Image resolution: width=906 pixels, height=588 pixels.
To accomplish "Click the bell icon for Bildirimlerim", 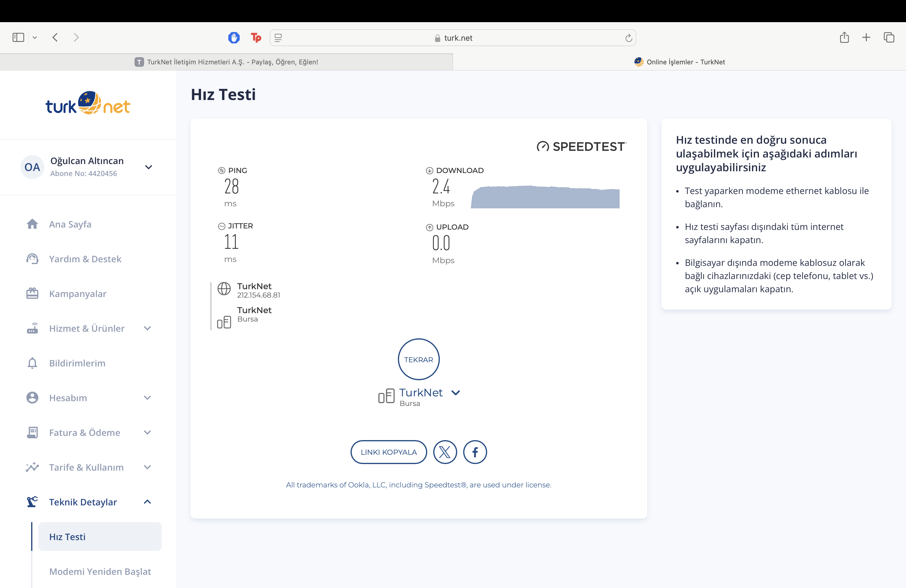I will [32, 363].
